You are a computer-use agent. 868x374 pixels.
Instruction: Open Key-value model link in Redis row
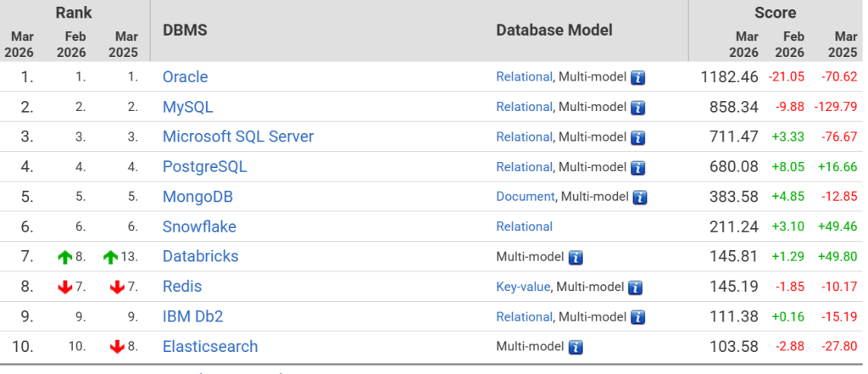tap(523, 287)
